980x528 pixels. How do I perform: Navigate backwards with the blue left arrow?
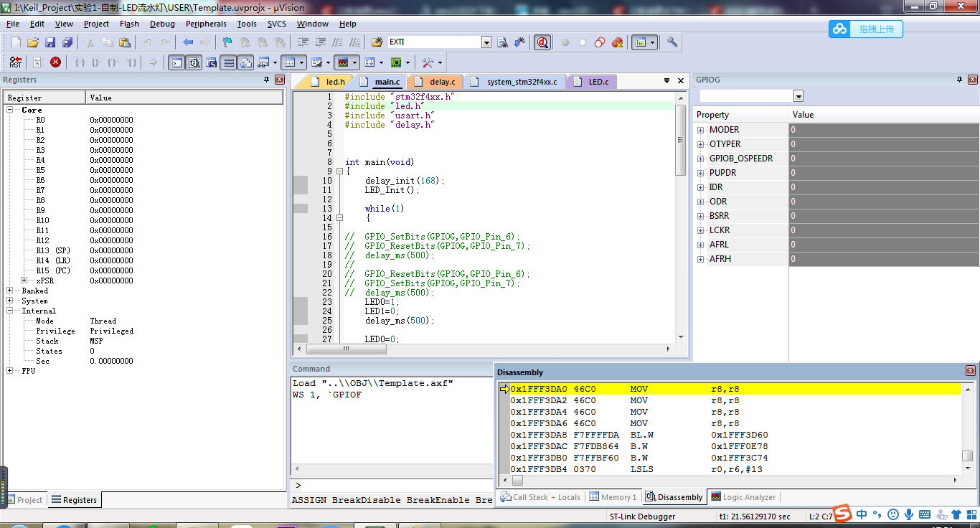click(188, 42)
